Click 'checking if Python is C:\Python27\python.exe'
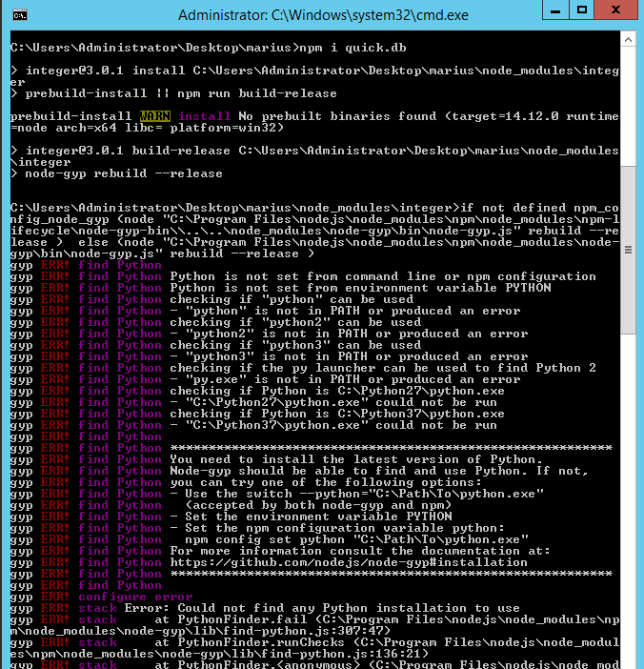644x669 pixels. click(x=337, y=391)
